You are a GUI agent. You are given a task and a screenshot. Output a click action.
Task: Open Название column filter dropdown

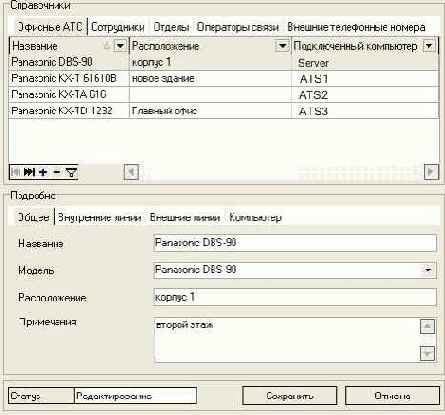pyautogui.click(x=120, y=46)
